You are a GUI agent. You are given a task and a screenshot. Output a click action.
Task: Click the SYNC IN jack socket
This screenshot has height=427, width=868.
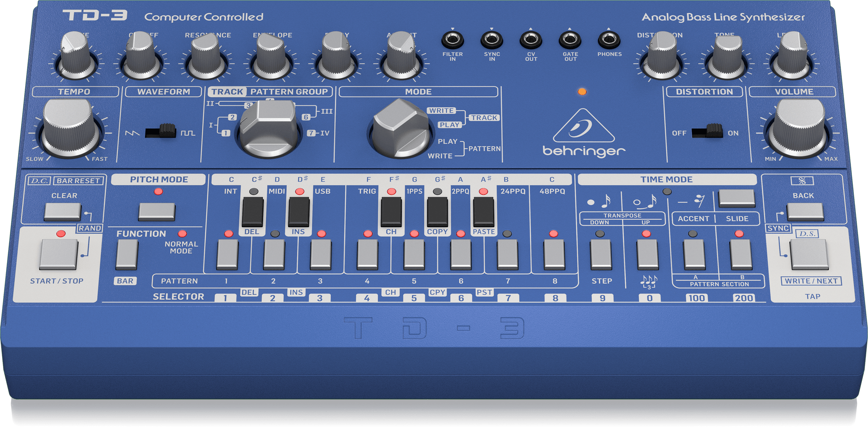coord(492,40)
